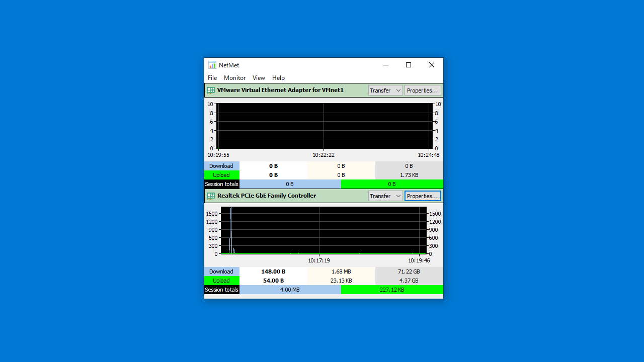Open Properties for VMware Virtual Ethernet Adapter
644x362 pixels.
point(423,90)
